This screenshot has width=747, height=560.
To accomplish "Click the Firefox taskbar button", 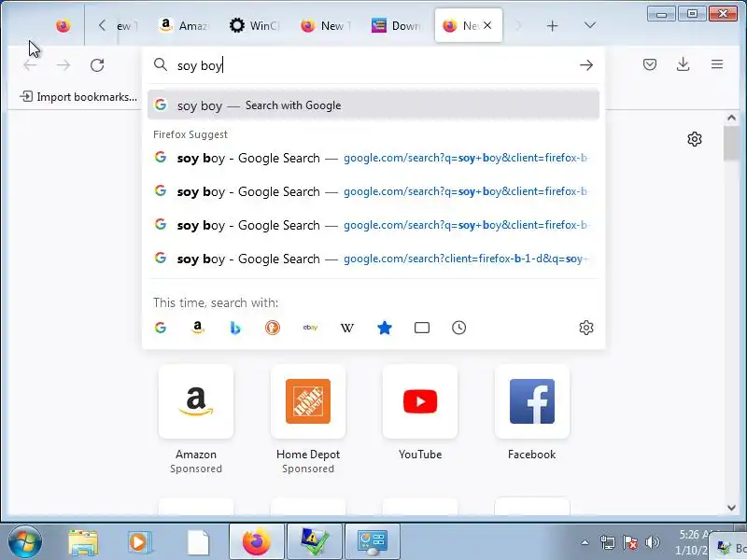I will (x=256, y=542).
